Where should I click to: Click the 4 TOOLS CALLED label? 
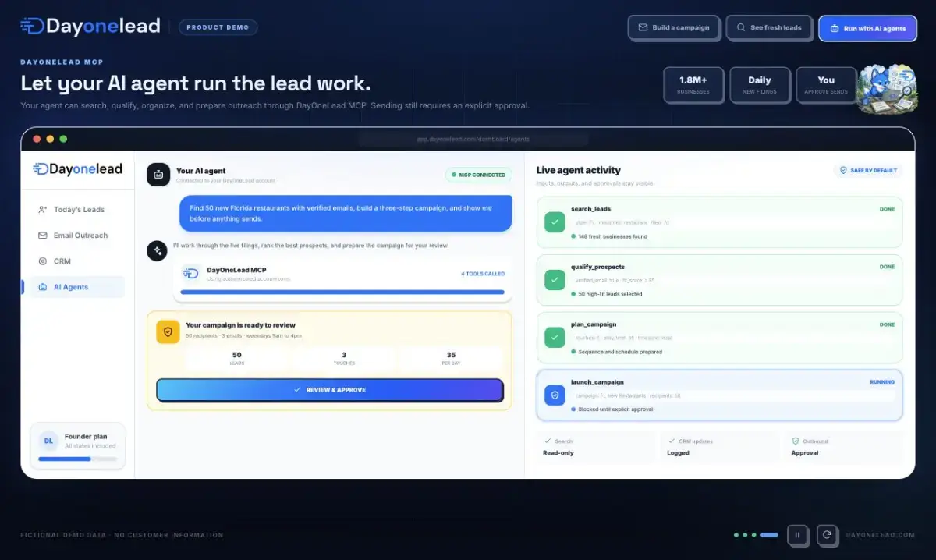[x=483, y=274]
